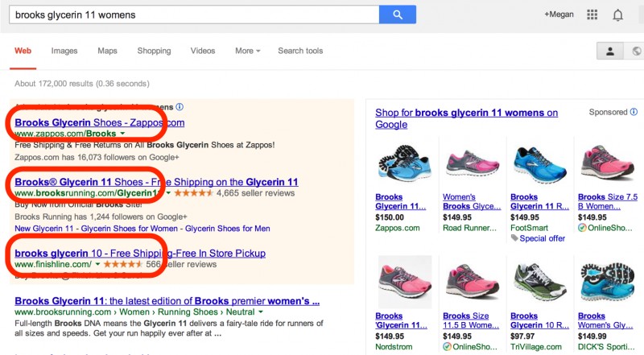Click the green TriVillage.com shoe thumbnail
The image size is (644, 355).
tap(539, 283)
